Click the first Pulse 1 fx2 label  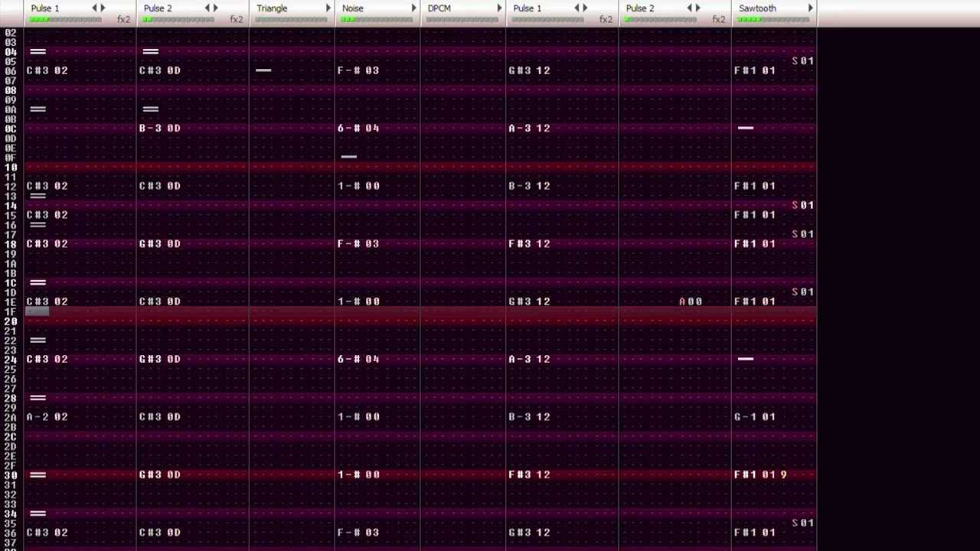point(123,19)
